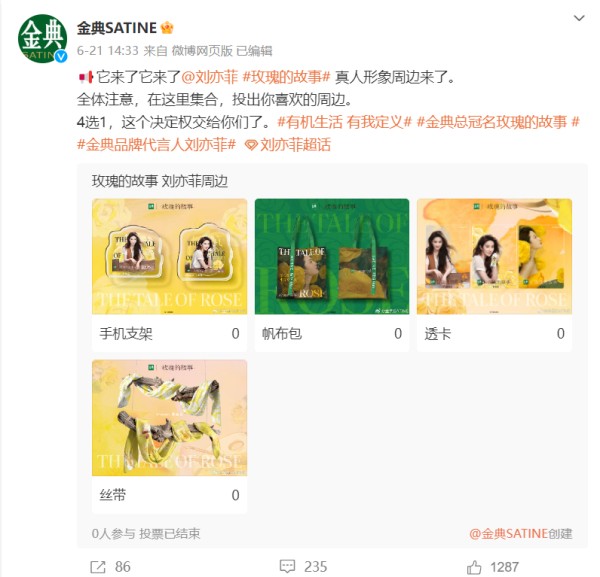This screenshot has height=577, width=600.
Task: Open the #有机生活 有我定义# hashtag
Action: click(344, 122)
